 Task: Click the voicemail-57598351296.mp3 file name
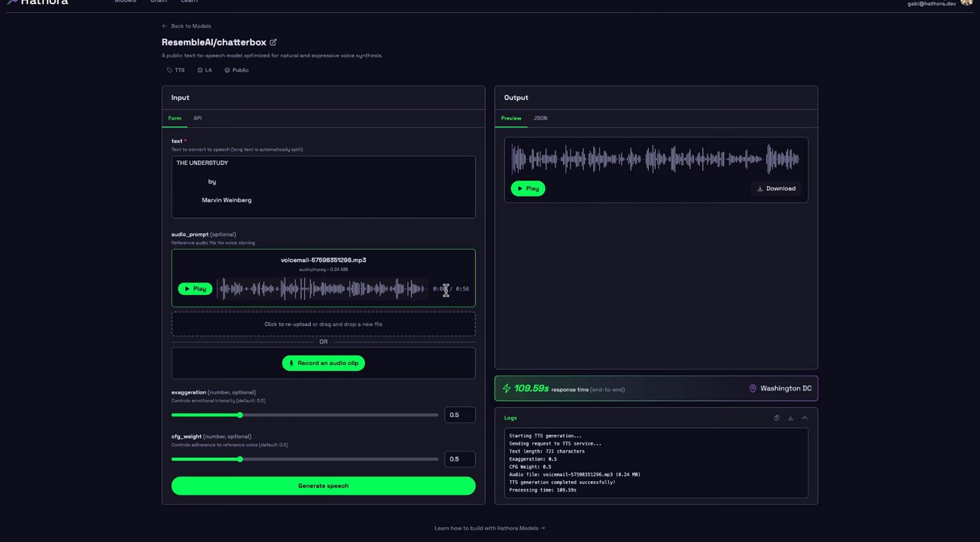coord(324,260)
